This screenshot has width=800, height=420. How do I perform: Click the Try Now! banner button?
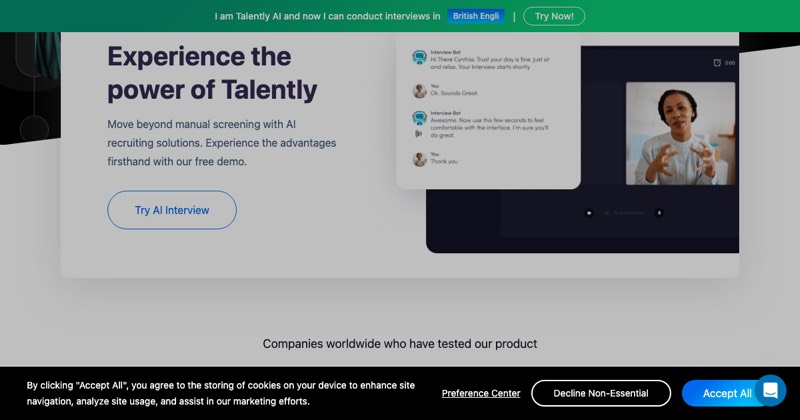554,16
